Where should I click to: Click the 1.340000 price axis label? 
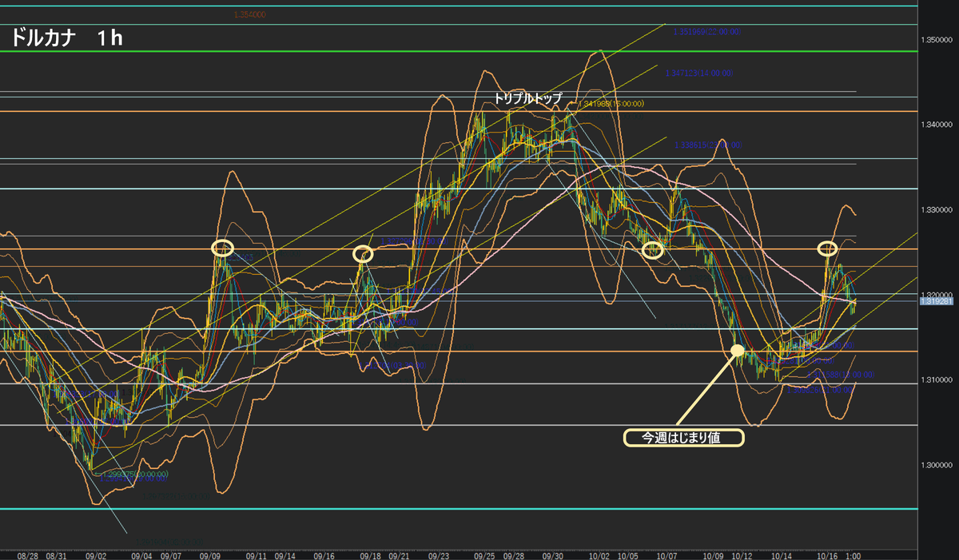click(x=937, y=125)
